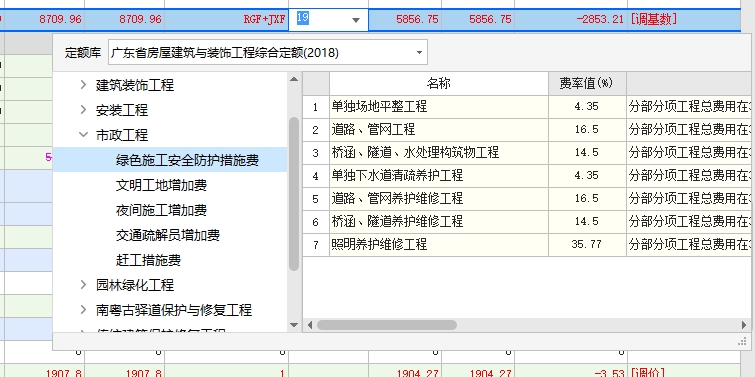Click the 35.77 rate value cell
The image size is (755, 377).
click(x=587, y=245)
